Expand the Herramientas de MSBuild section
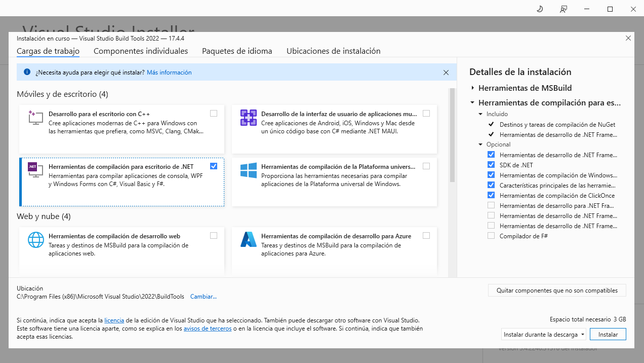 pyautogui.click(x=473, y=88)
